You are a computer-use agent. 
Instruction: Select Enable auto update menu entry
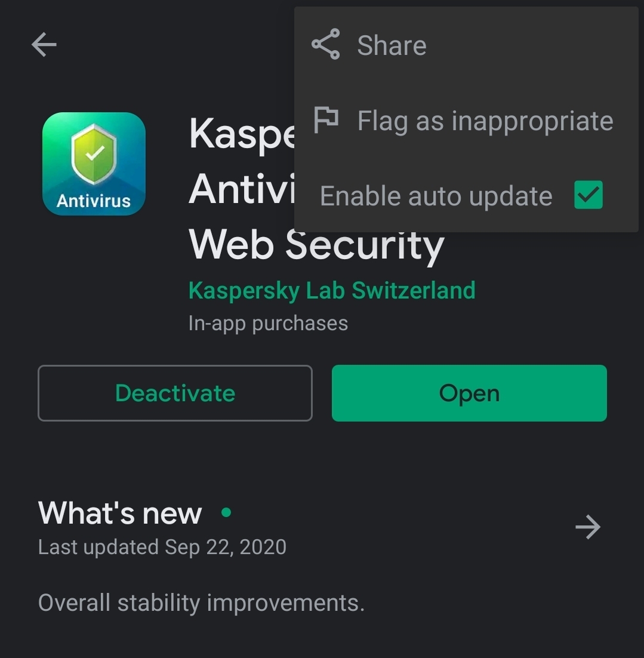(x=466, y=196)
